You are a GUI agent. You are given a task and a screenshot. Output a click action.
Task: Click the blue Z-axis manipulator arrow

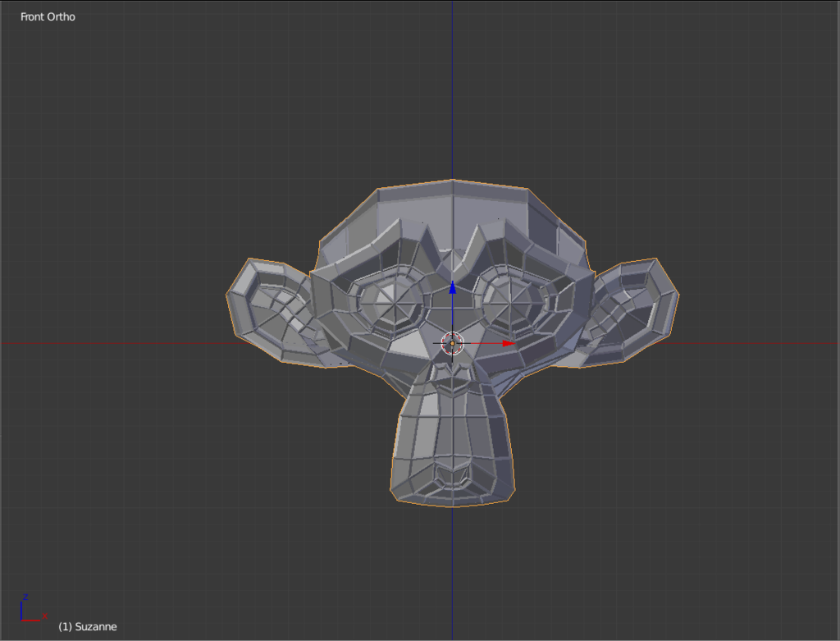click(453, 287)
